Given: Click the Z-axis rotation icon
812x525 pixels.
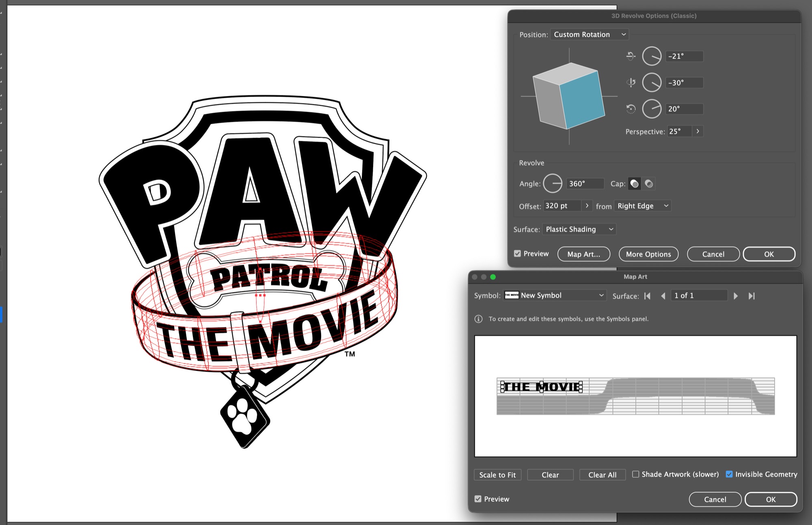Looking at the screenshot, I should [631, 109].
